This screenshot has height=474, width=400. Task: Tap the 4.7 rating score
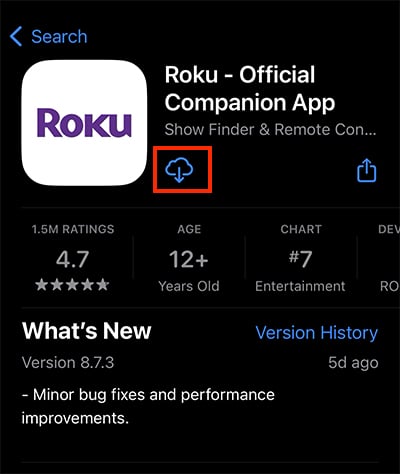pyautogui.click(x=72, y=259)
